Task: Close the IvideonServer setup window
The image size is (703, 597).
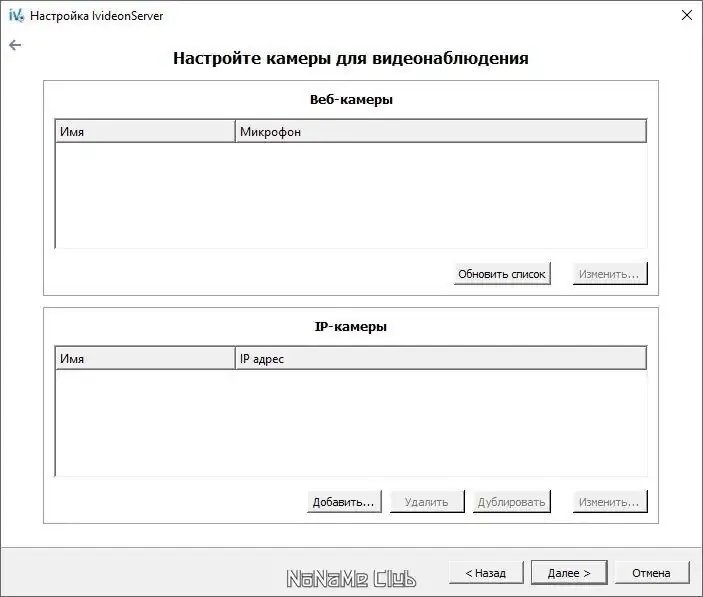Action: [686, 15]
